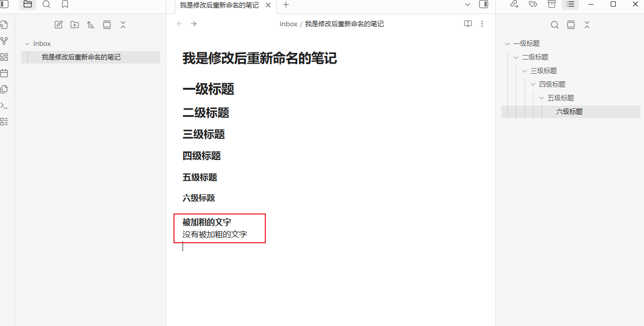Switch to the Tags panel tab
This screenshot has width=644, height=326.
point(533,5)
